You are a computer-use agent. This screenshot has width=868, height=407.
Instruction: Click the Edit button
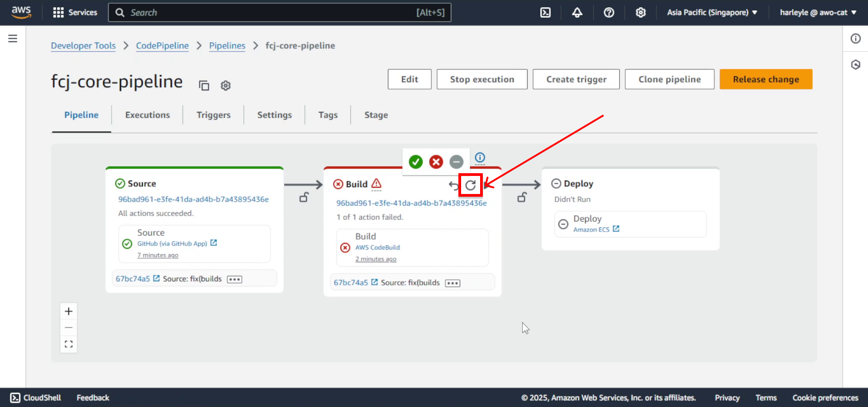click(410, 79)
